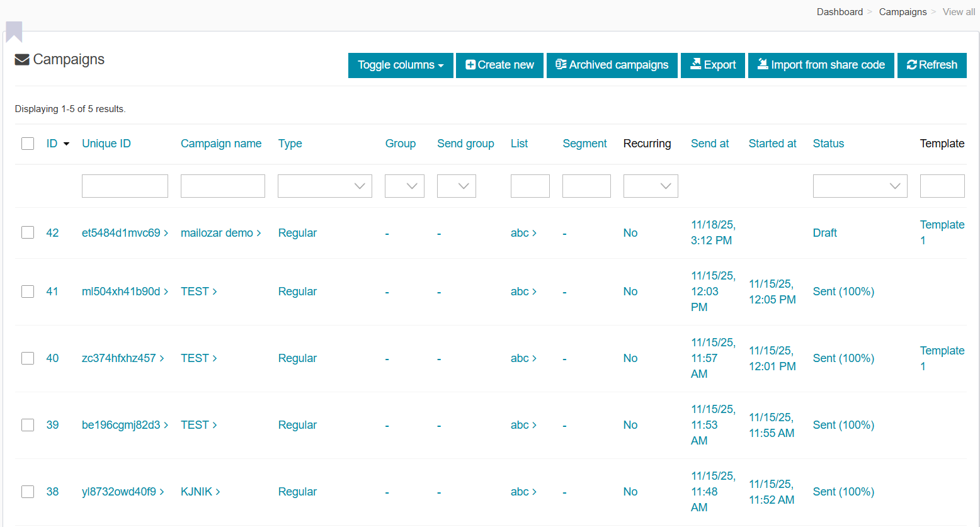This screenshot has width=980, height=527.
Task: Click the bookmark icon at top left
Action: tap(14, 31)
